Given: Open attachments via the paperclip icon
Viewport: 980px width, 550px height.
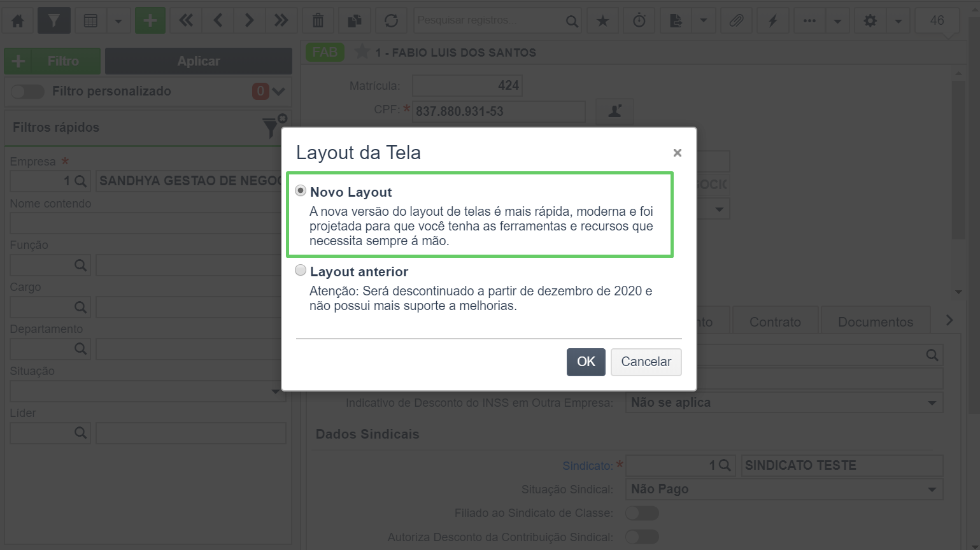Looking at the screenshot, I should coord(736,20).
